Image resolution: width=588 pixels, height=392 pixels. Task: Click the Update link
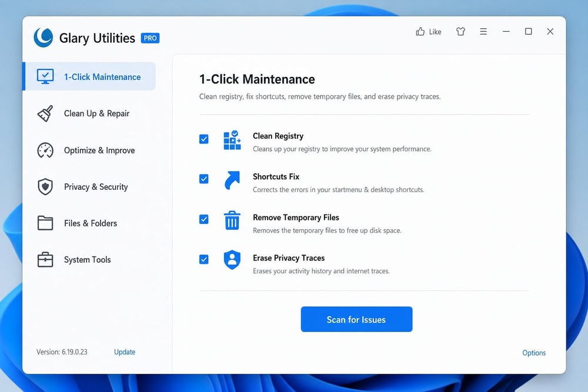point(125,352)
